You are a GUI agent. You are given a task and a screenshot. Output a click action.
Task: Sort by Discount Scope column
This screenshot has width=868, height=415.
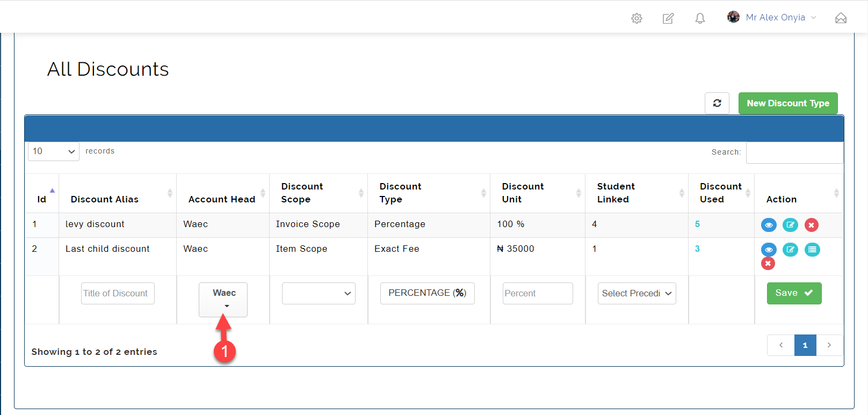[x=319, y=193]
